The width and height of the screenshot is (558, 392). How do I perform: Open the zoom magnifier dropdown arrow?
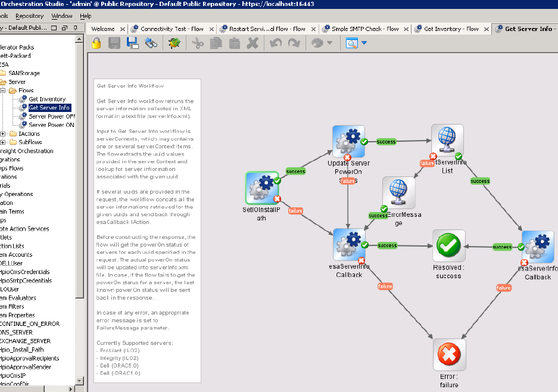point(364,43)
